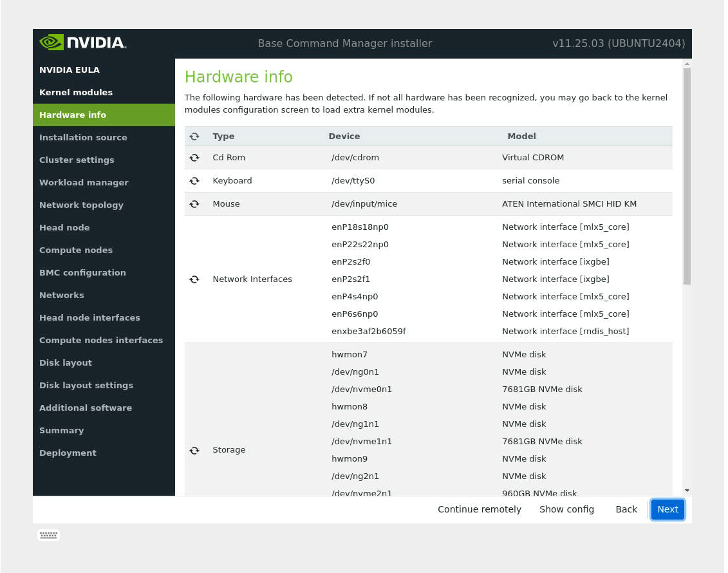
Task: Refresh the Storage hardware row
Action: tap(194, 450)
